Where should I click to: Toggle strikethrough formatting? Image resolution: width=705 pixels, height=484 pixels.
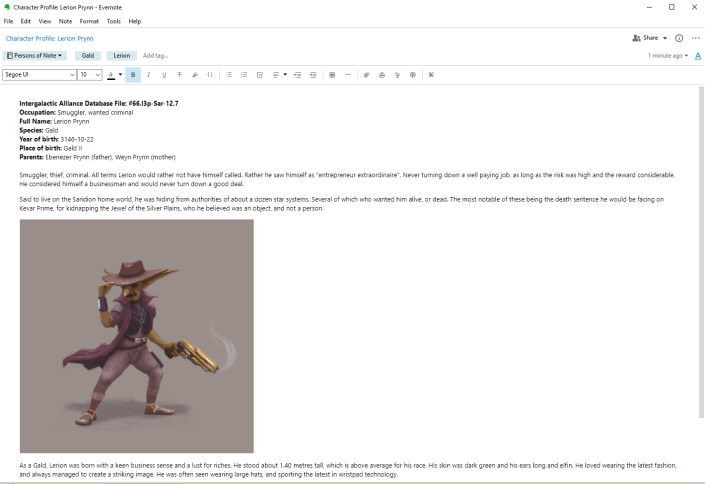pos(179,75)
